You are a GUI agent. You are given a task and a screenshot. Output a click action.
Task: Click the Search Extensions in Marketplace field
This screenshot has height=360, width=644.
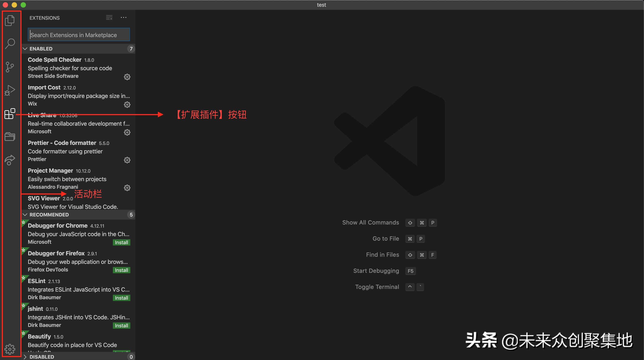click(79, 35)
